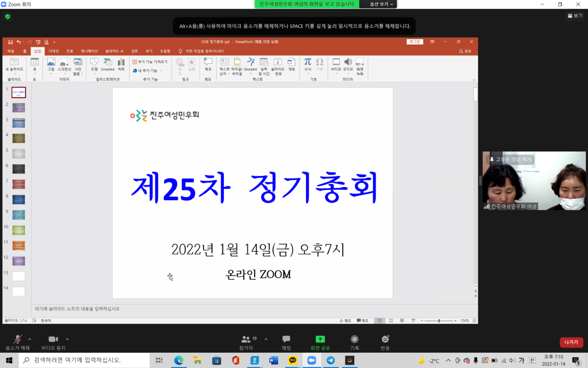Insert 날짜 및 시간 (Date and Time)
588x368 pixels.
[x=264, y=66]
